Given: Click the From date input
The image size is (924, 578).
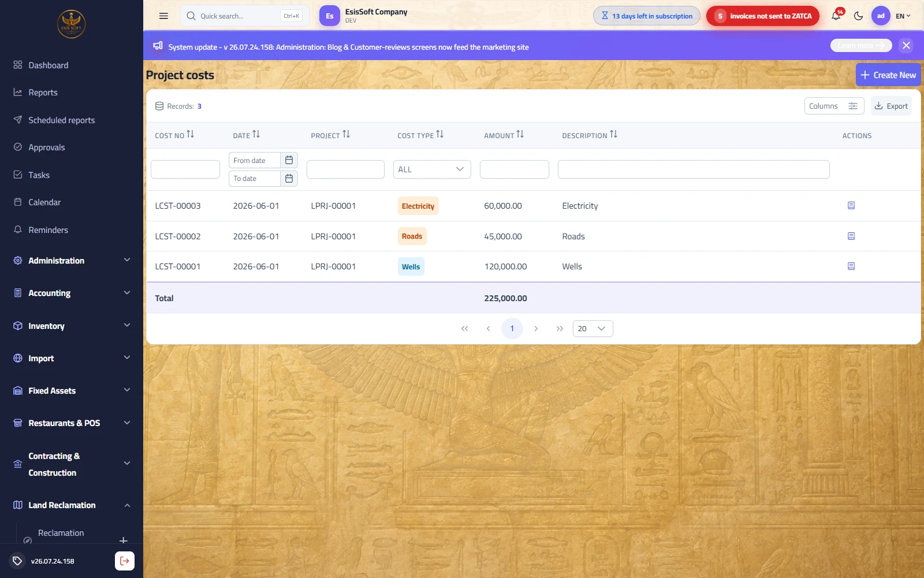Looking at the screenshot, I should coord(255,160).
